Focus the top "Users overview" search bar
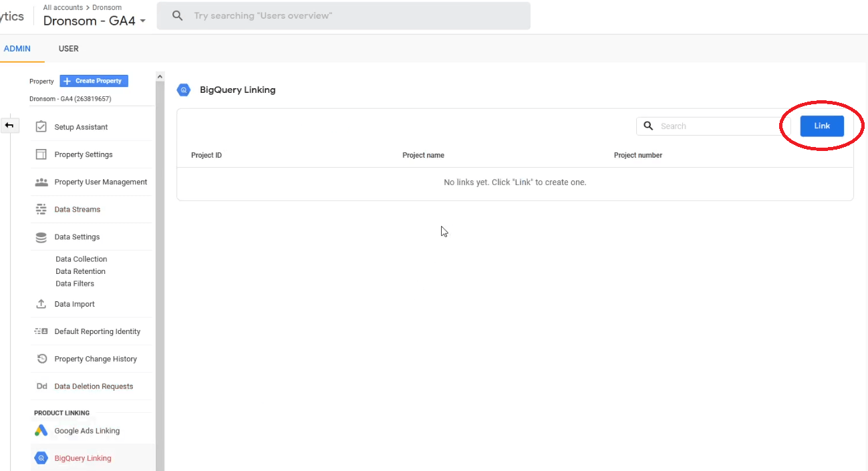 343,15
